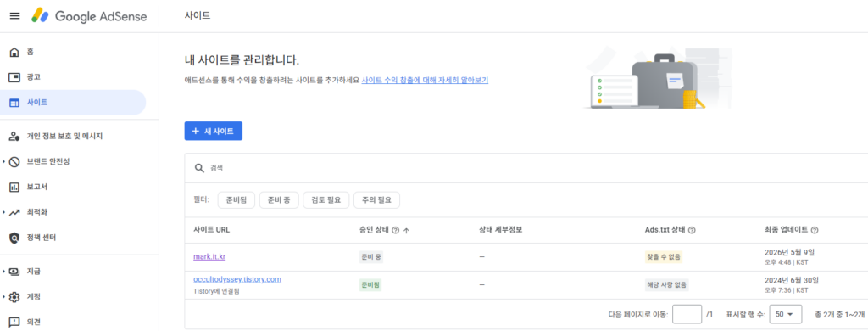The height and width of the screenshot is (331, 868).
Task: Open 정책 센터 shield icon
Action: pos(15,238)
